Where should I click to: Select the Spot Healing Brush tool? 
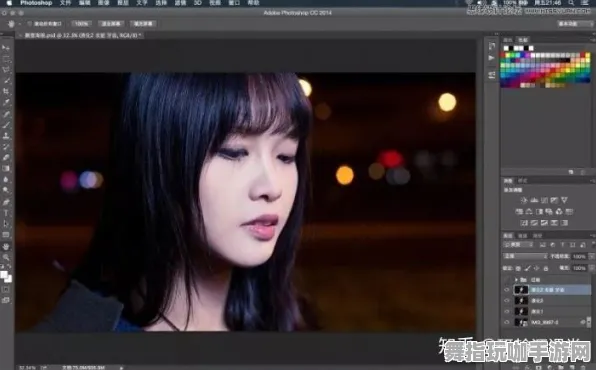click(x=6, y=114)
